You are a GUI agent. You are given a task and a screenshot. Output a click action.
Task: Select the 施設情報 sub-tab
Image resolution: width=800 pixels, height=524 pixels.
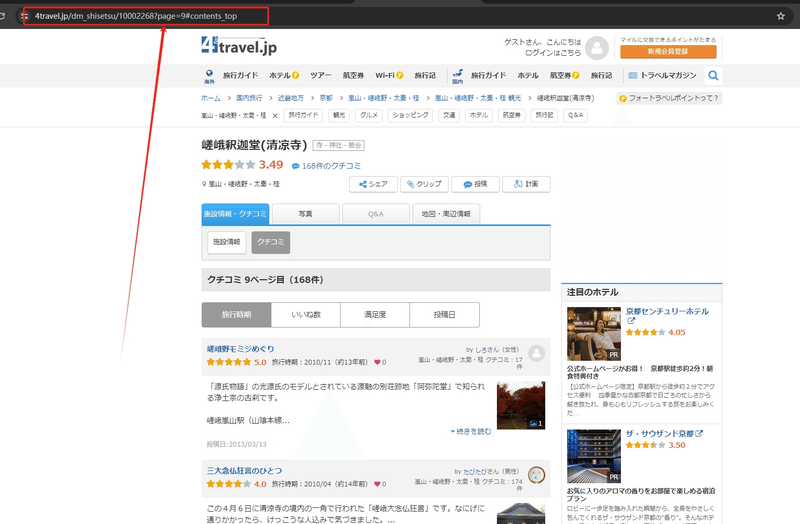pyautogui.click(x=227, y=242)
